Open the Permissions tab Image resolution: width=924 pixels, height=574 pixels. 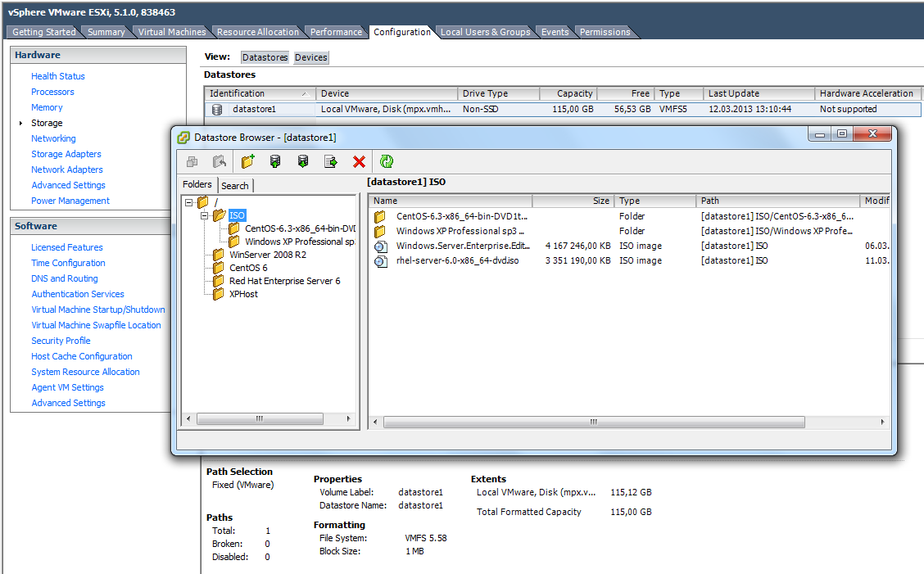click(x=605, y=32)
